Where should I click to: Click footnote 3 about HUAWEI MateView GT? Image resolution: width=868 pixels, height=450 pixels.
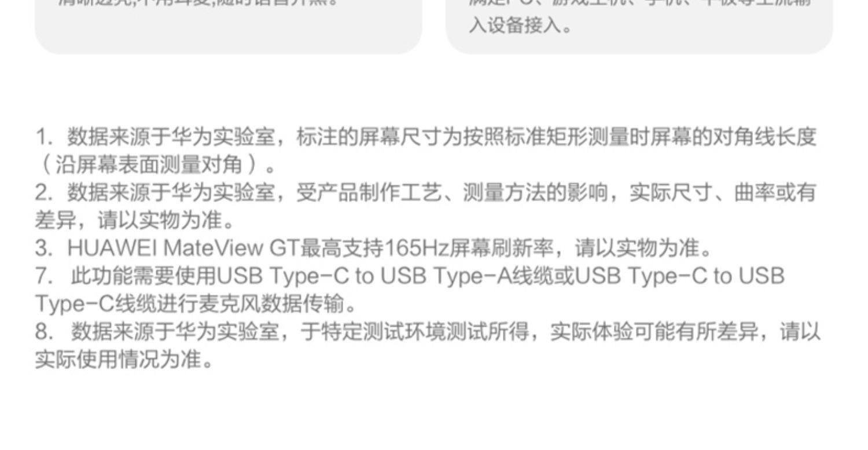[x=374, y=248]
